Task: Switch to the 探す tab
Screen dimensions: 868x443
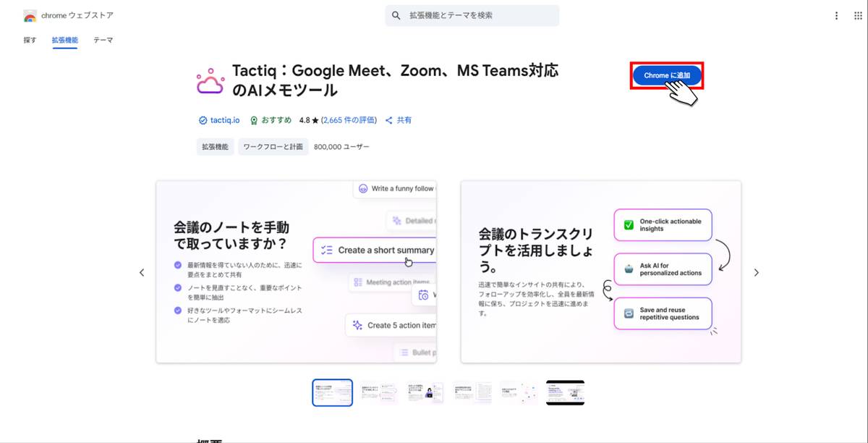Action: tap(30, 41)
